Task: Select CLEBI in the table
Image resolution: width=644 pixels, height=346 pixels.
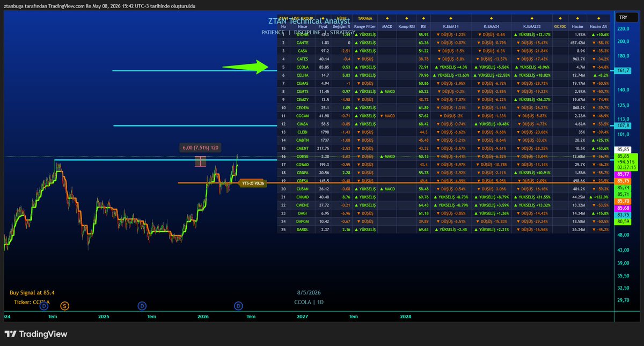Action: (x=303, y=132)
